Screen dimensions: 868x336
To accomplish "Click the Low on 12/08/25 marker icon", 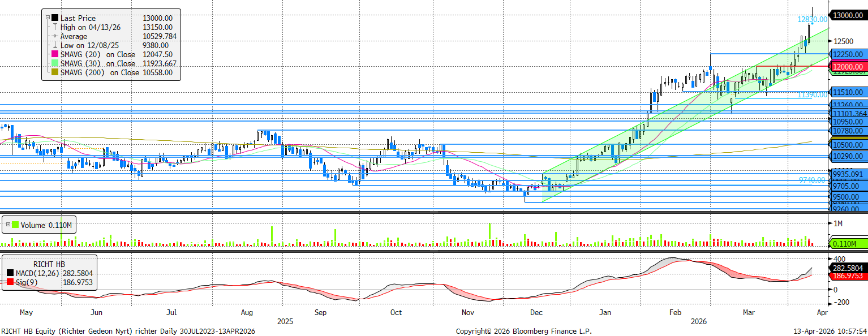I will coord(55,45).
